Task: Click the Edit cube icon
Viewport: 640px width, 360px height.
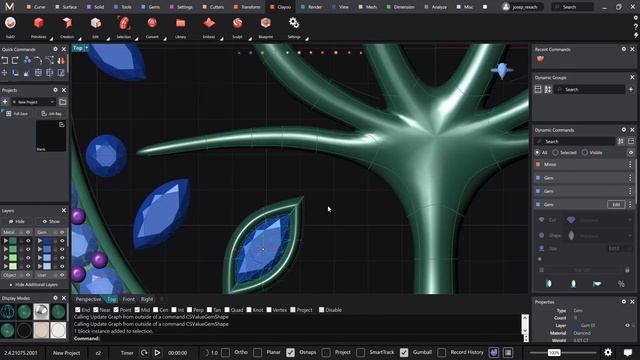Action: [x=96, y=23]
